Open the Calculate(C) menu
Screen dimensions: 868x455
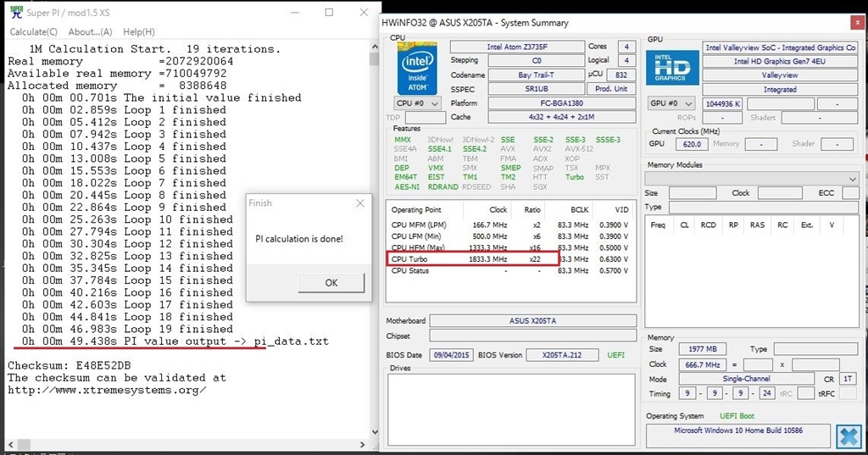tap(33, 32)
